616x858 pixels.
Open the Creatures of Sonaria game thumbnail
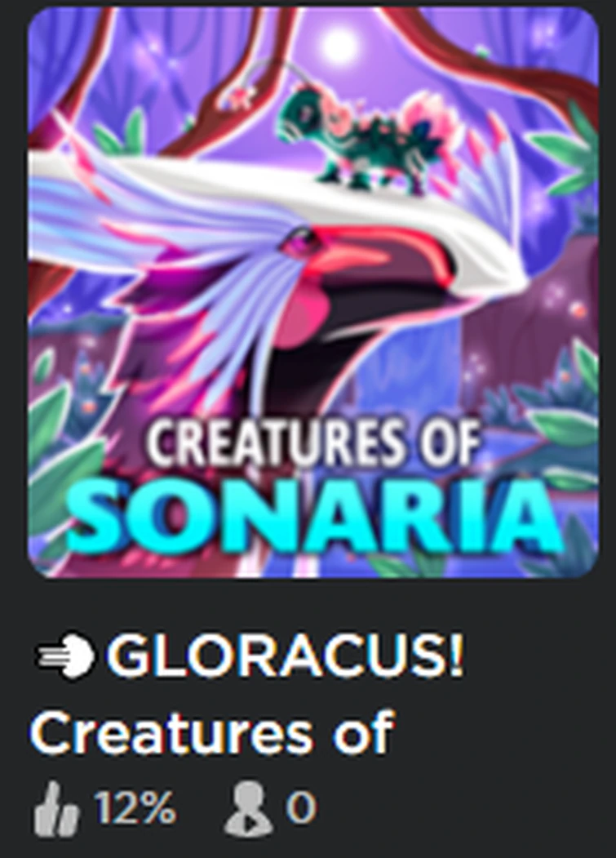pyautogui.click(x=313, y=292)
